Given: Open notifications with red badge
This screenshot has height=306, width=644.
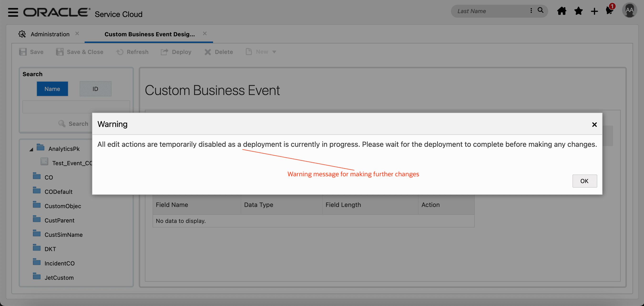Looking at the screenshot, I should [x=610, y=11].
